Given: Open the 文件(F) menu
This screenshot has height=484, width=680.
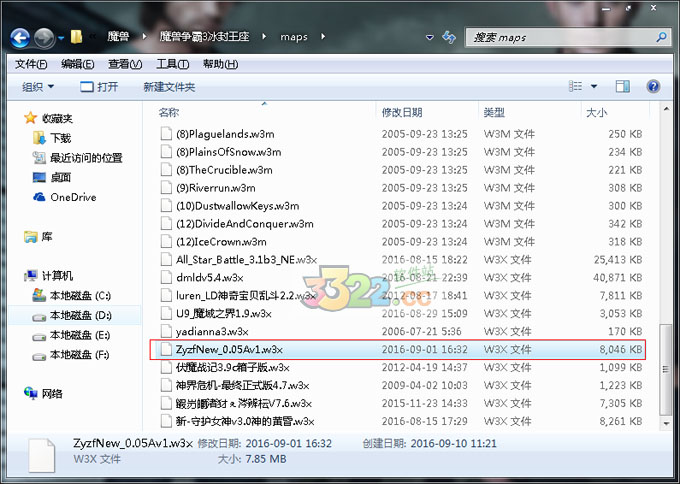Looking at the screenshot, I should point(31,64).
